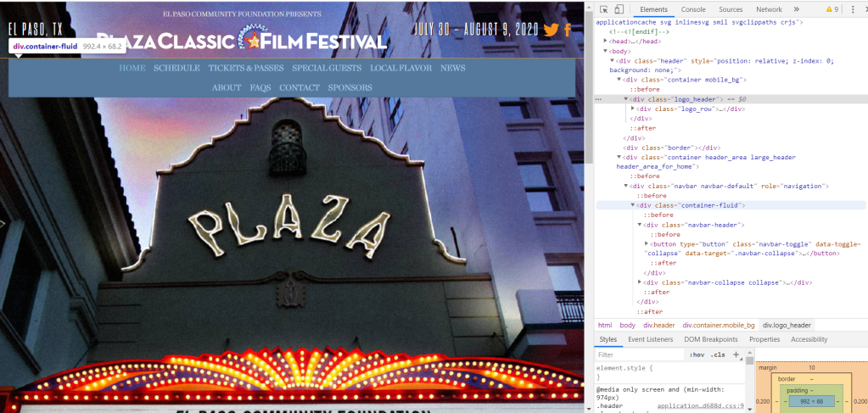Go to the Schedule page link
The width and height of the screenshot is (868, 413).
pyautogui.click(x=176, y=68)
